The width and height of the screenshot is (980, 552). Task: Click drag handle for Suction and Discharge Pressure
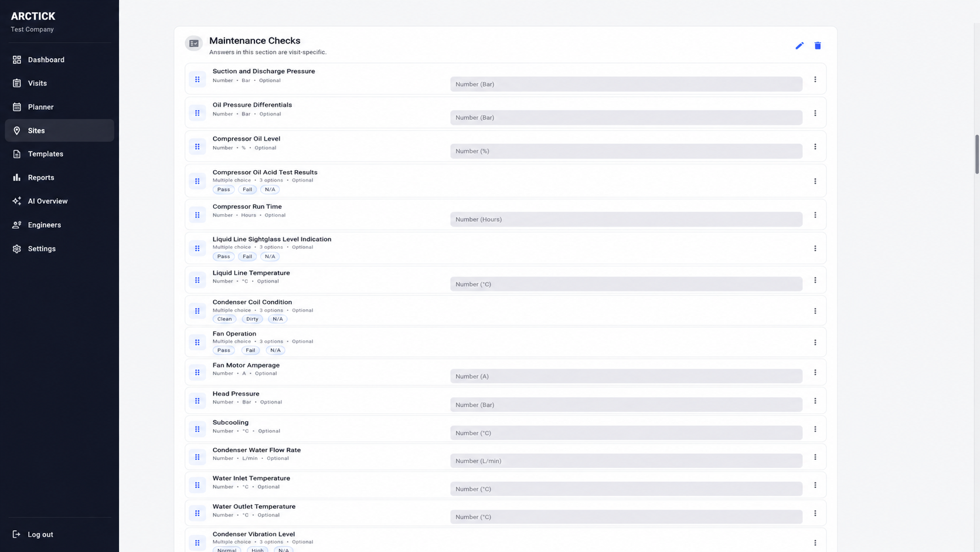click(x=198, y=79)
